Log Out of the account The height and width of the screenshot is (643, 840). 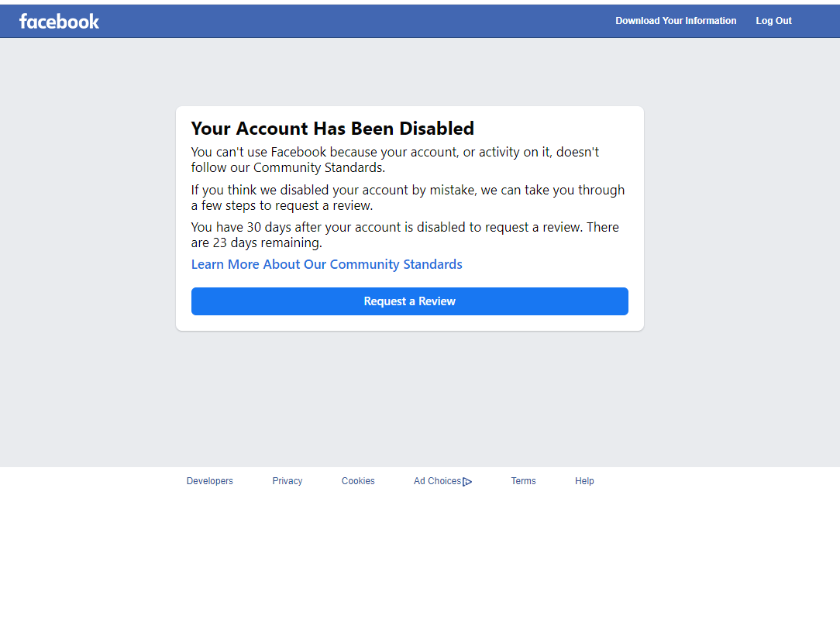[773, 21]
